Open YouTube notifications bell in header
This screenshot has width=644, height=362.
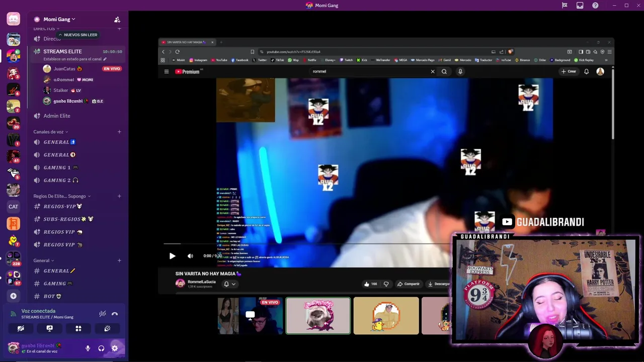coord(586,71)
